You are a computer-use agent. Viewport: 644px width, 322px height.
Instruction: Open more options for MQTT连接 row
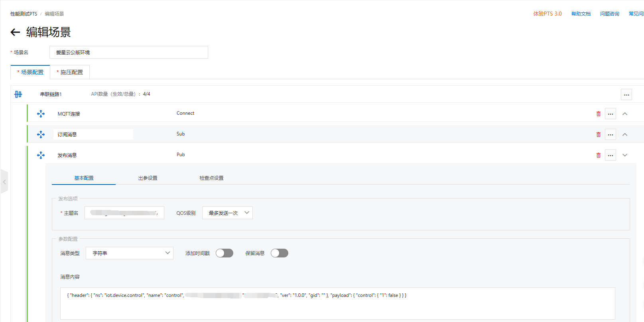[611, 114]
